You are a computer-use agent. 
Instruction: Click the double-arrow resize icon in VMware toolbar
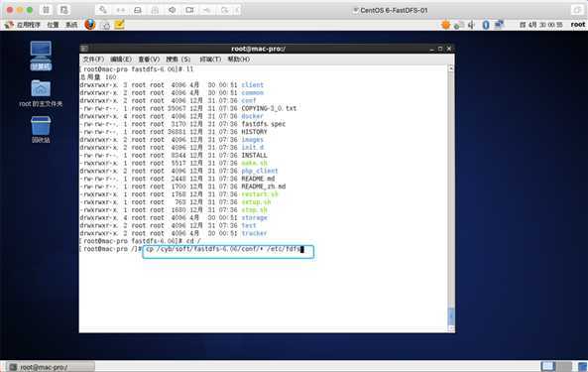click(120, 10)
